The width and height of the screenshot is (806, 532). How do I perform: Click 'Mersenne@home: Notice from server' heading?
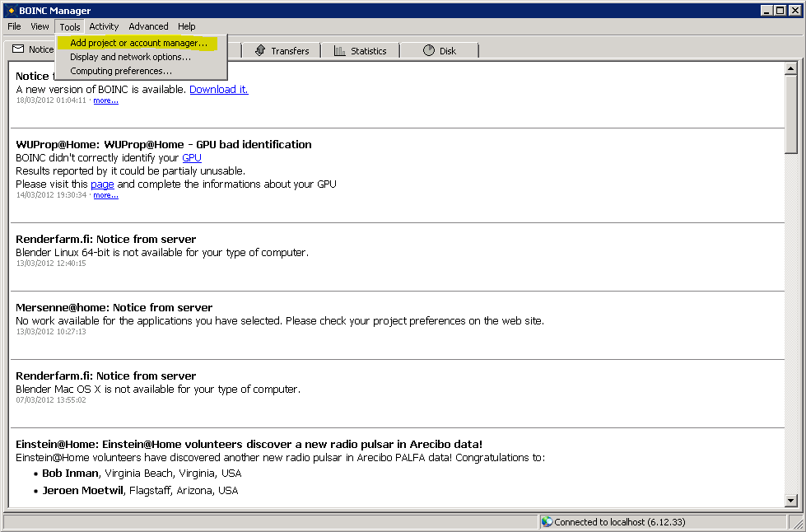(114, 307)
